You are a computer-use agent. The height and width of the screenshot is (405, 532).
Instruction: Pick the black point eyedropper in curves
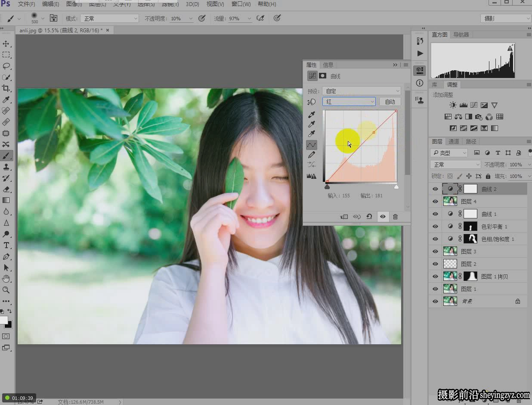312,115
